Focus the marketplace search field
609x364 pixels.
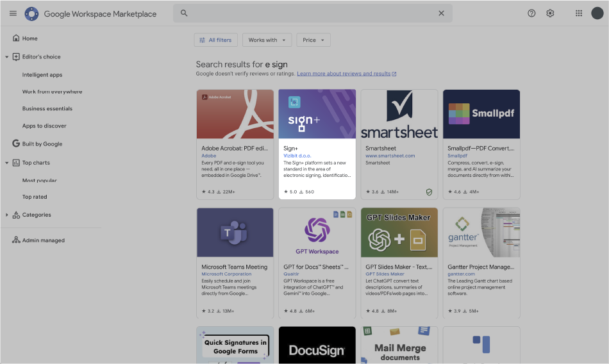[313, 13]
